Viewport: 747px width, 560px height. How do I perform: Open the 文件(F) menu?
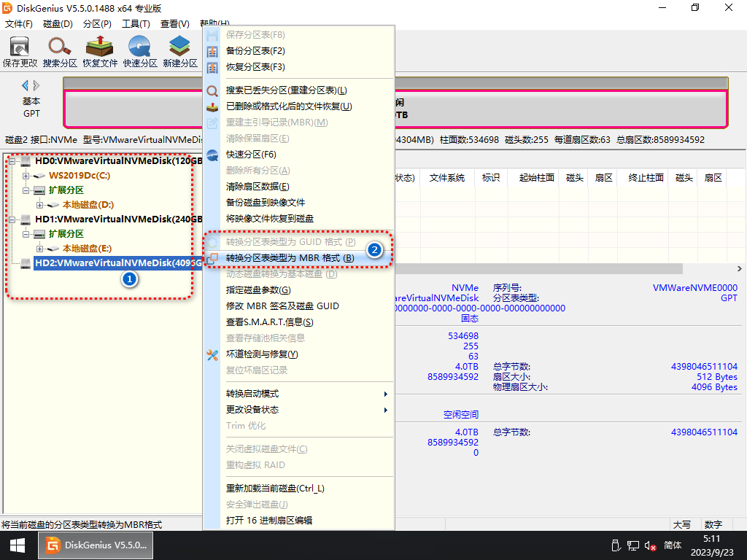click(x=19, y=24)
